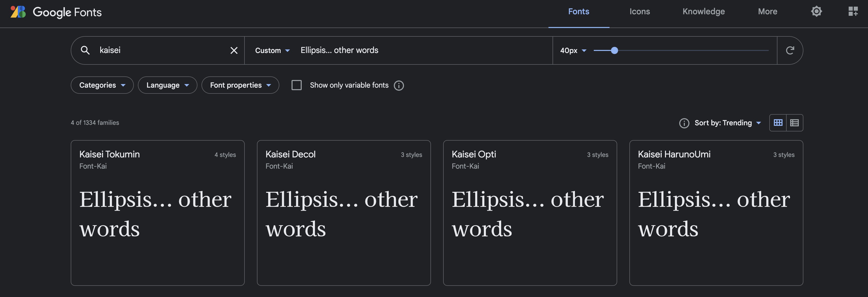Open the Language filter dropdown
Screen dimensions: 868x297
pos(167,85)
